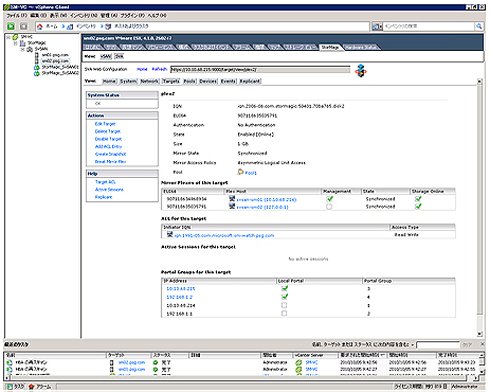
Task: Open the Help menu
Action: (157, 16)
